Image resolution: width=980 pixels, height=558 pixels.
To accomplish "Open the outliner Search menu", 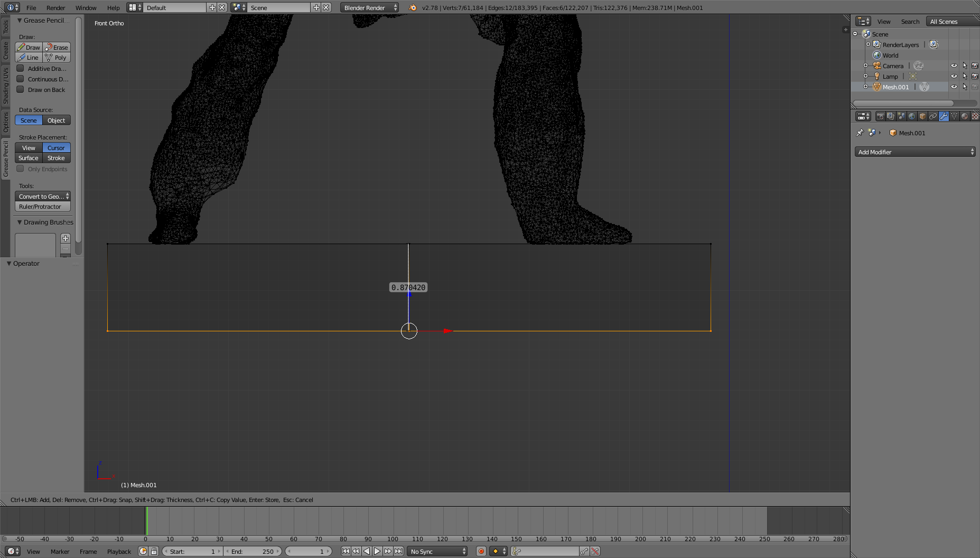I will 910,21.
